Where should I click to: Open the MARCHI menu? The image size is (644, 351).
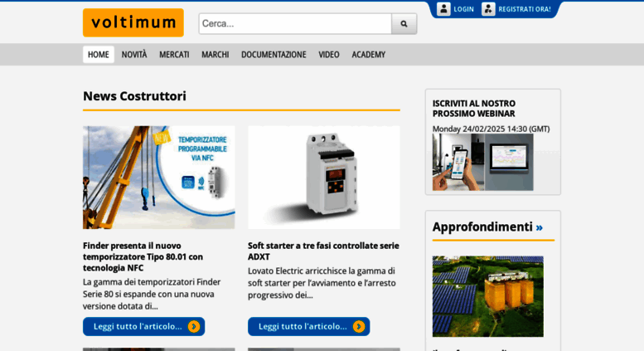click(x=215, y=55)
